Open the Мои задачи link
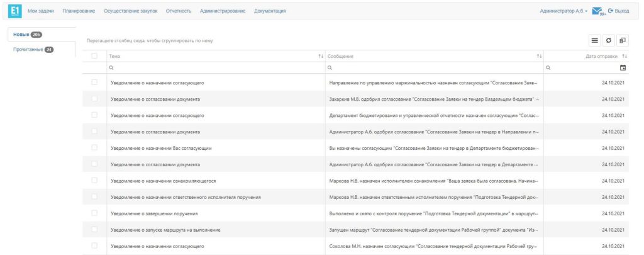This screenshot has width=644, height=255. 41,11
